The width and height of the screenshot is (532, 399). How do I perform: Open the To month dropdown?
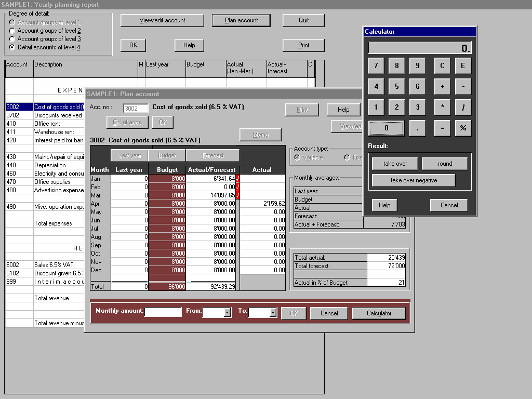point(273,313)
